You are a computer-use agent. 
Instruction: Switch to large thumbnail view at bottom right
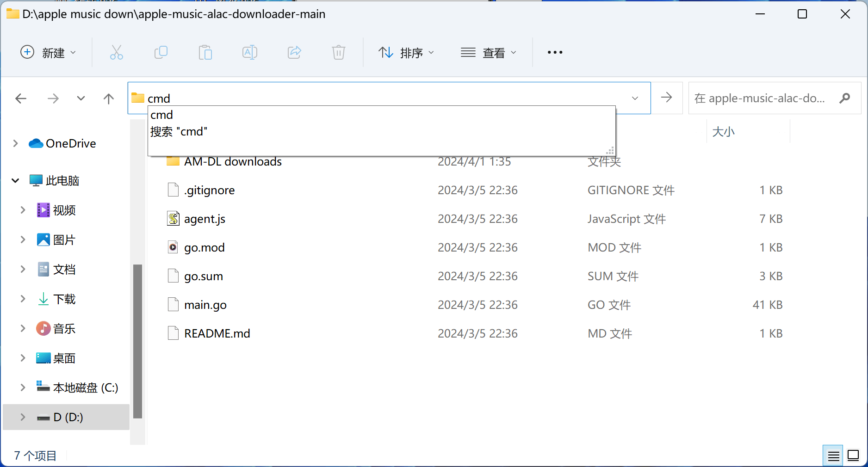coord(853,455)
